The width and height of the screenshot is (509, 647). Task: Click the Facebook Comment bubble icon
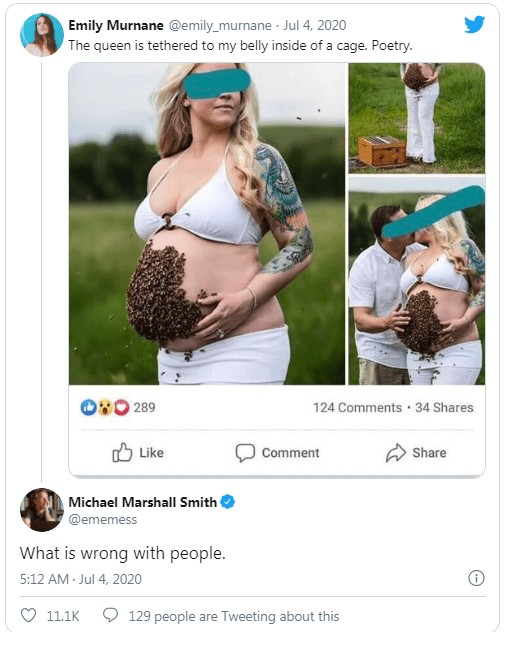pos(245,453)
